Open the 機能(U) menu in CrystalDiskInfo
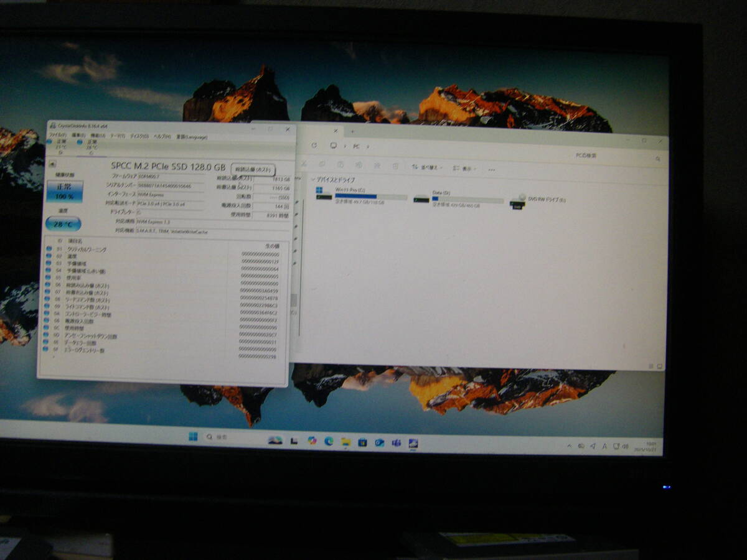This screenshot has width=747, height=560. click(98, 136)
